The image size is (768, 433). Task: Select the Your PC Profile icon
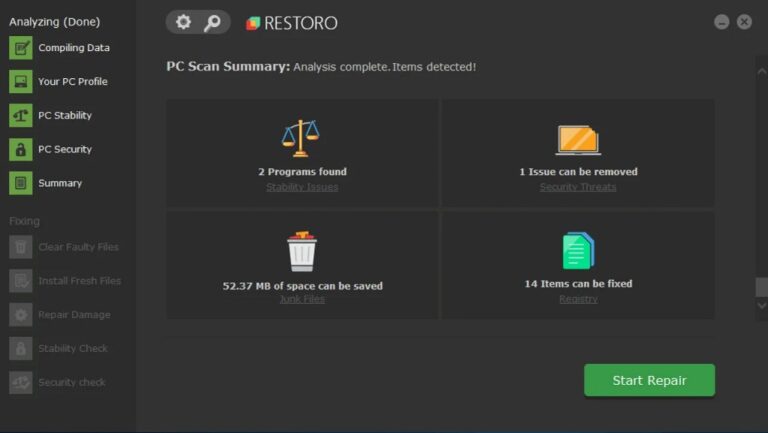pos(21,82)
